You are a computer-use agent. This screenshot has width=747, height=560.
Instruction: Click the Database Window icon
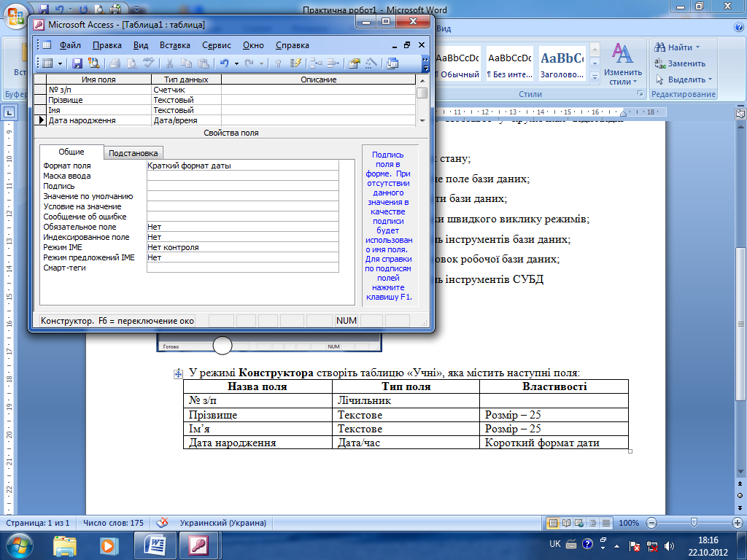coord(392,63)
